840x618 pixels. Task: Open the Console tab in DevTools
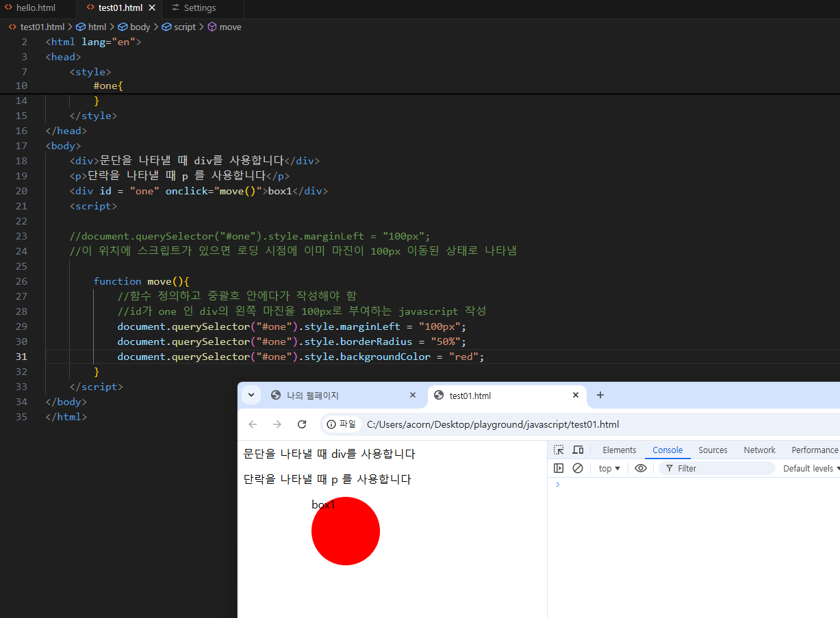[667, 450]
